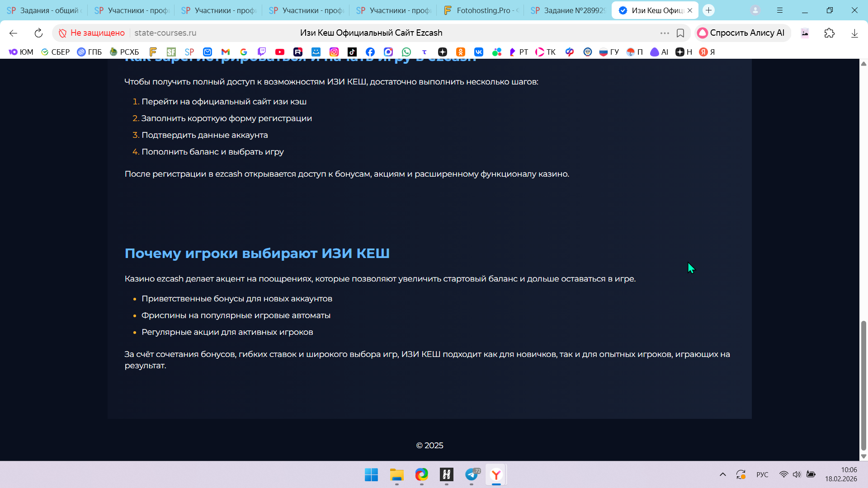Open the browser hamburger menu
This screenshot has height=488, width=868.
(x=780, y=10)
